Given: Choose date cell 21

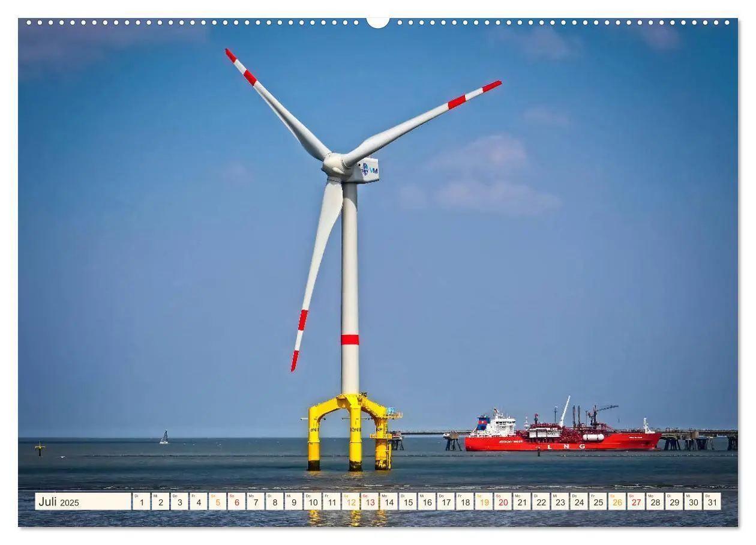Looking at the screenshot, I should point(521,502).
